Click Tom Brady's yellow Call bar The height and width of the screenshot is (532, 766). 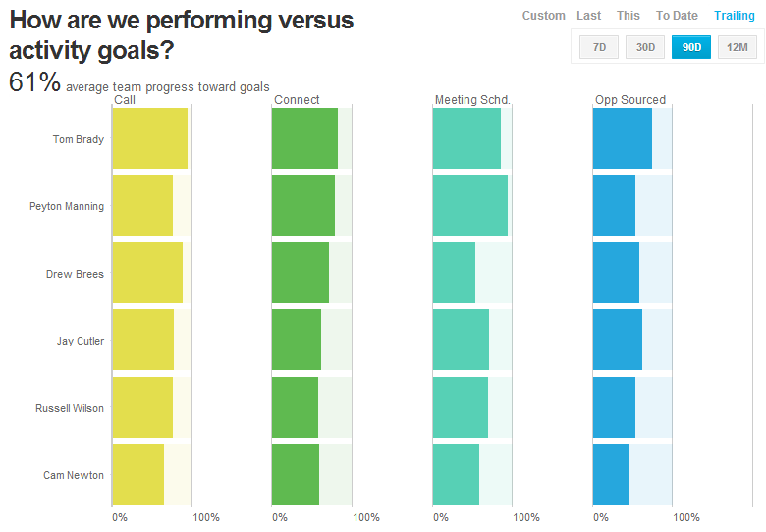(149, 138)
